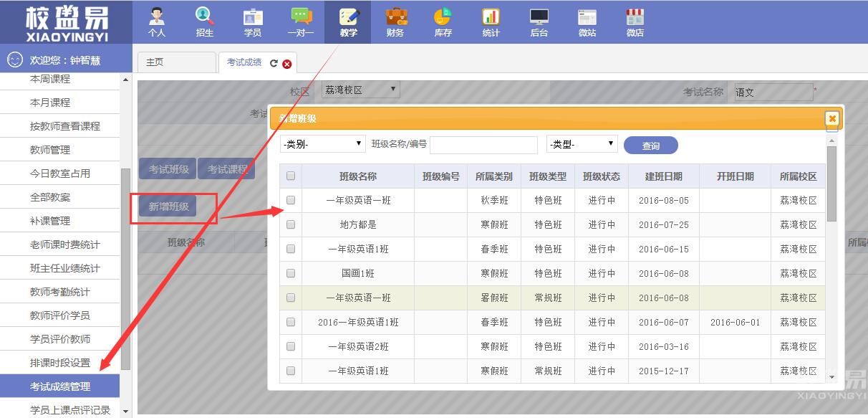Open the 统计 chart icon
This screenshot has width=868, height=418.
pos(491,22)
